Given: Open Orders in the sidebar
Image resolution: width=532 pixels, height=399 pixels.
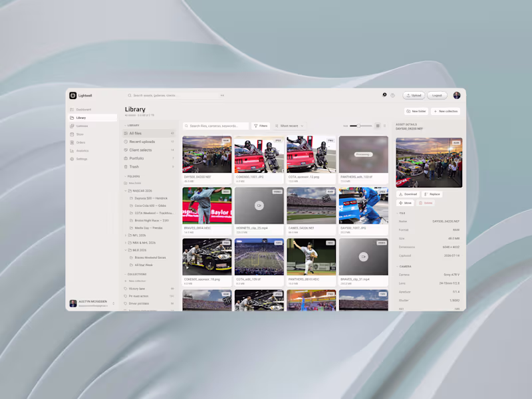Looking at the screenshot, I should pyautogui.click(x=92, y=142).
